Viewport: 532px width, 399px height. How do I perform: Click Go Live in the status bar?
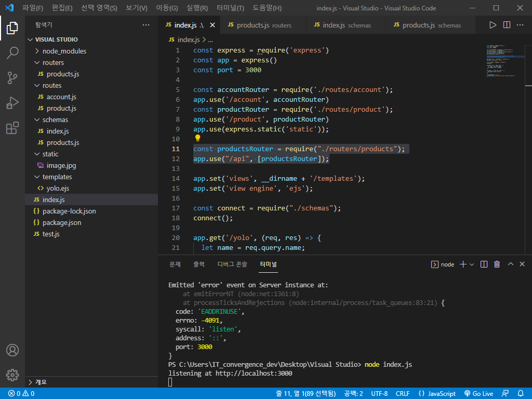pyautogui.click(x=478, y=394)
